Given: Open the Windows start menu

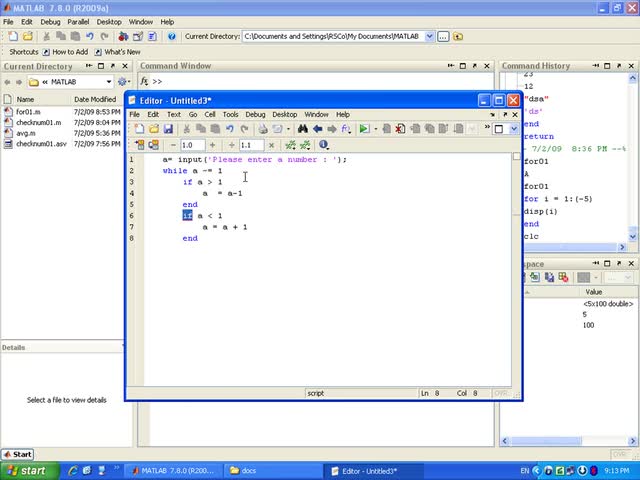Looking at the screenshot, I should [29, 471].
